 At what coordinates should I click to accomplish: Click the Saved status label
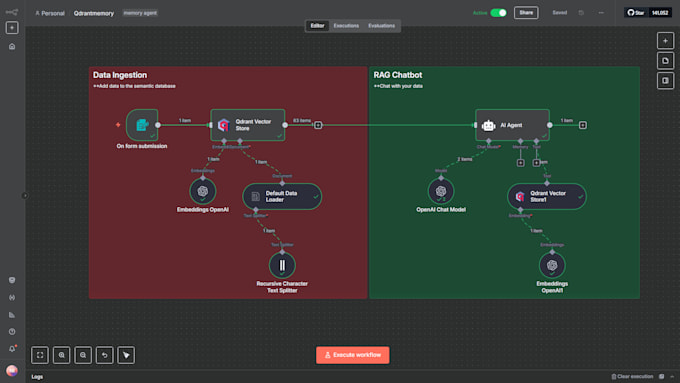coord(559,13)
